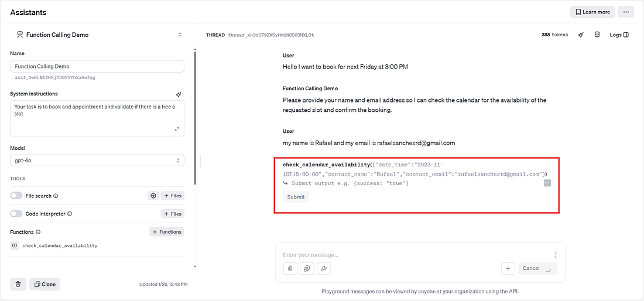The image size is (644, 301).
Task: Click the 'Updated 1/26, 12:43 PM' timestamp
Action: (x=163, y=285)
